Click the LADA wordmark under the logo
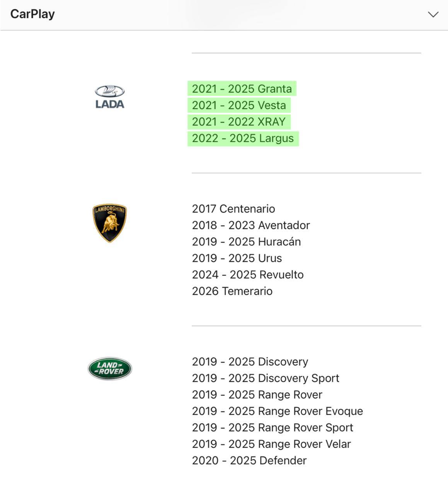The width and height of the screenshot is (448, 495). click(x=110, y=104)
